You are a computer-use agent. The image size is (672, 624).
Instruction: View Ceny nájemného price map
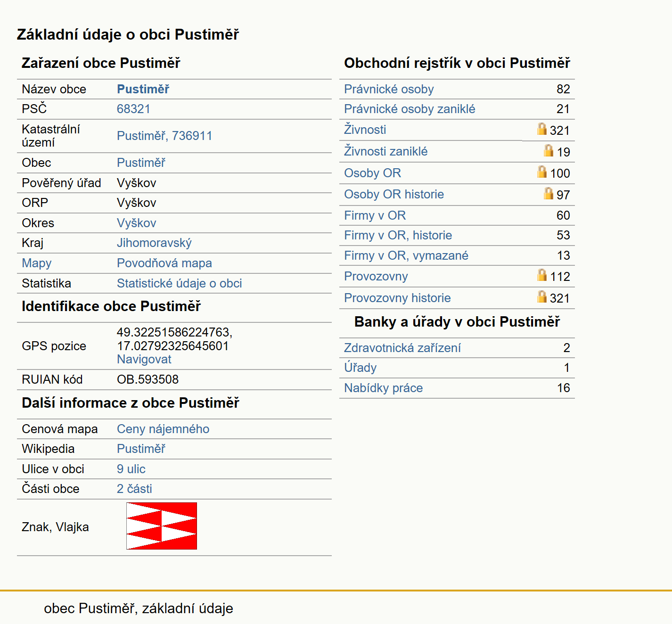[163, 429]
